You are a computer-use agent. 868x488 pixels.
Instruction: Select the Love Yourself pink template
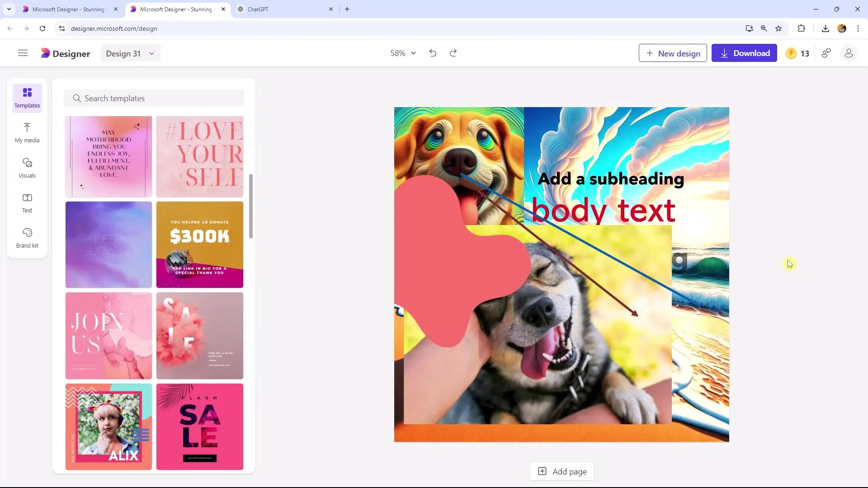pos(200,155)
